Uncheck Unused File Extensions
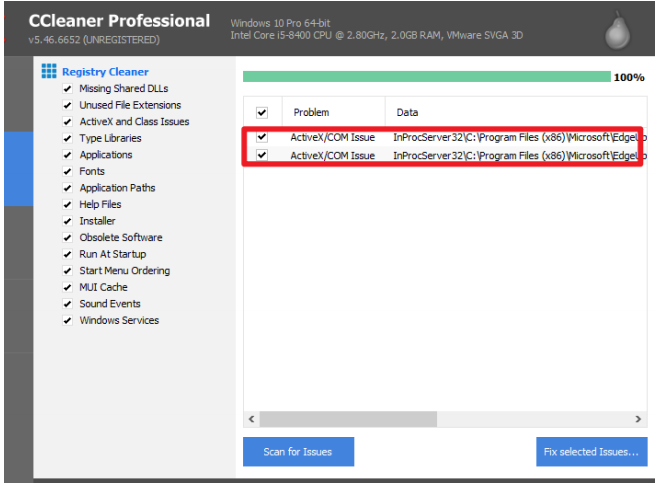The image size is (659, 489). [x=67, y=105]
